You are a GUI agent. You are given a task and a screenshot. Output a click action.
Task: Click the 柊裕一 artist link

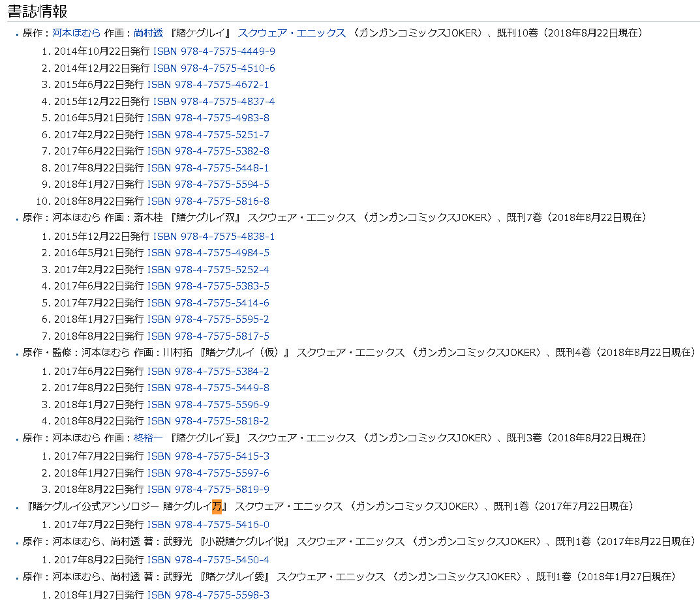click(148, 438)
